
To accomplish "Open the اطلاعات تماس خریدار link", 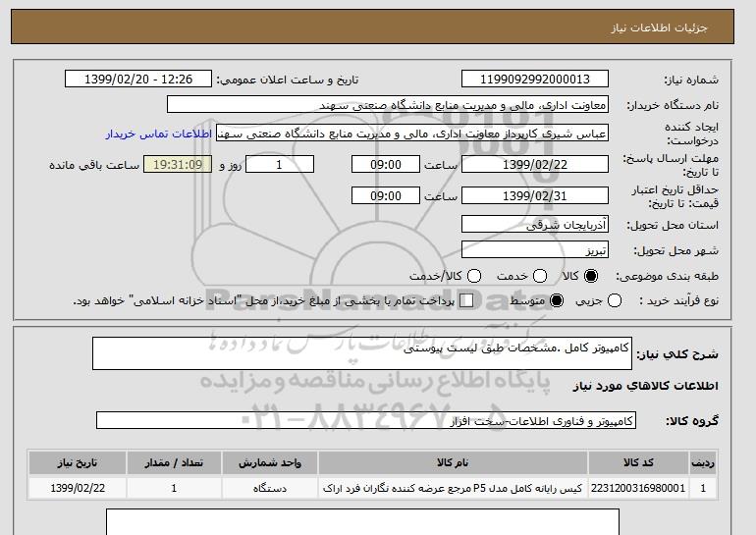I will [159, 134].
